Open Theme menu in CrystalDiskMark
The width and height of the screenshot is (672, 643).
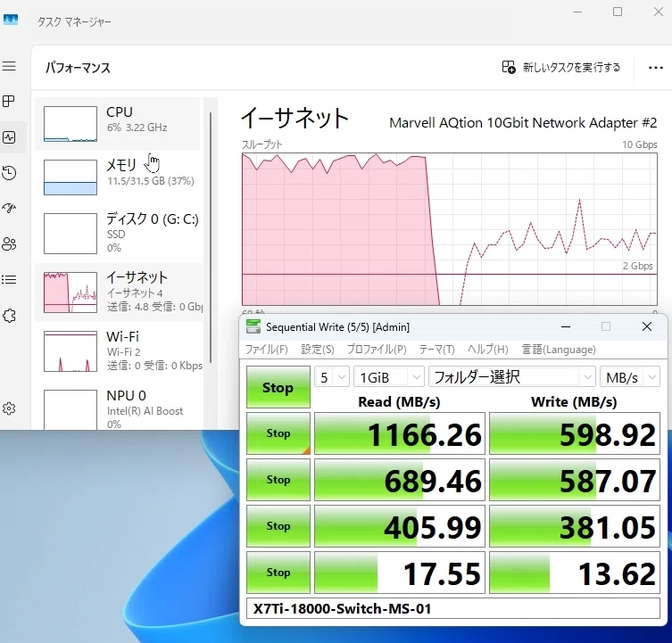tap(436, 350)
